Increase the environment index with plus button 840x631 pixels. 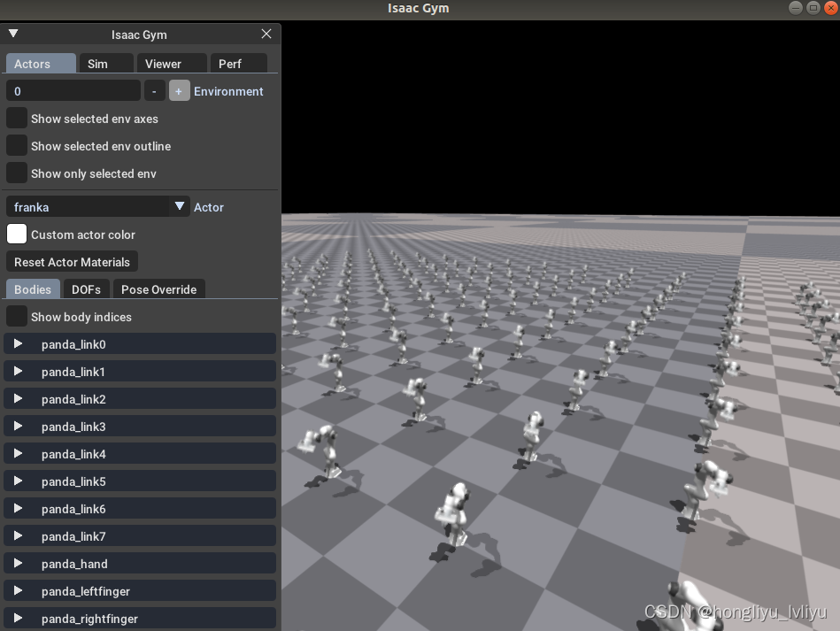[179, 91]
